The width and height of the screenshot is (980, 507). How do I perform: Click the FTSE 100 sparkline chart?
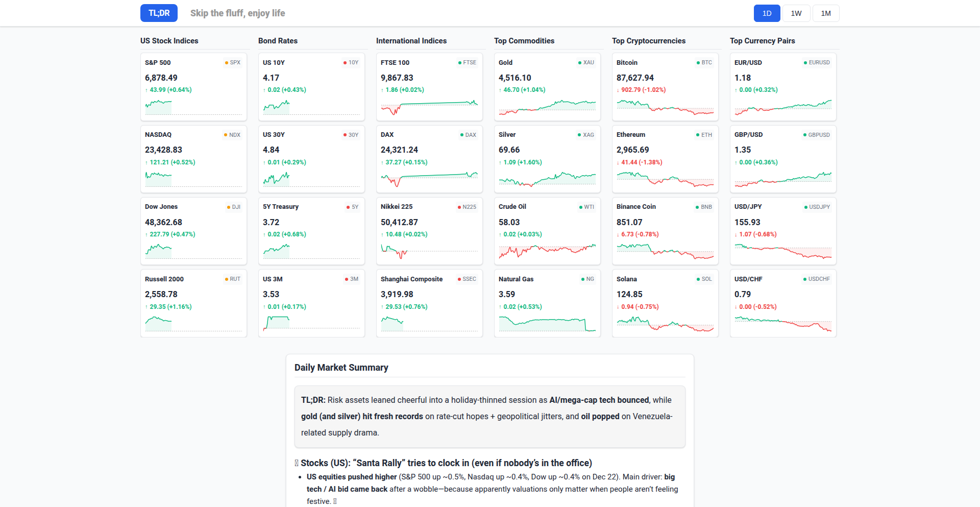(429, 107)
